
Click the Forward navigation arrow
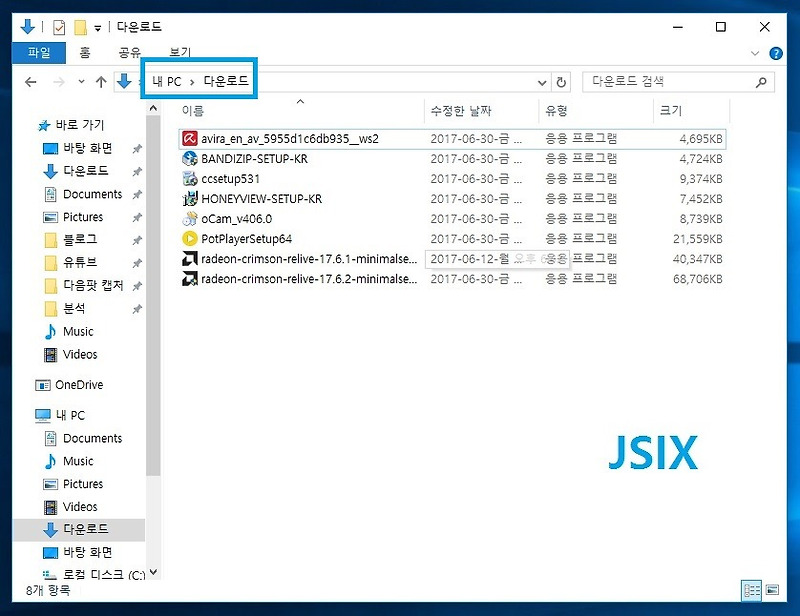click(x=59, y=82)
